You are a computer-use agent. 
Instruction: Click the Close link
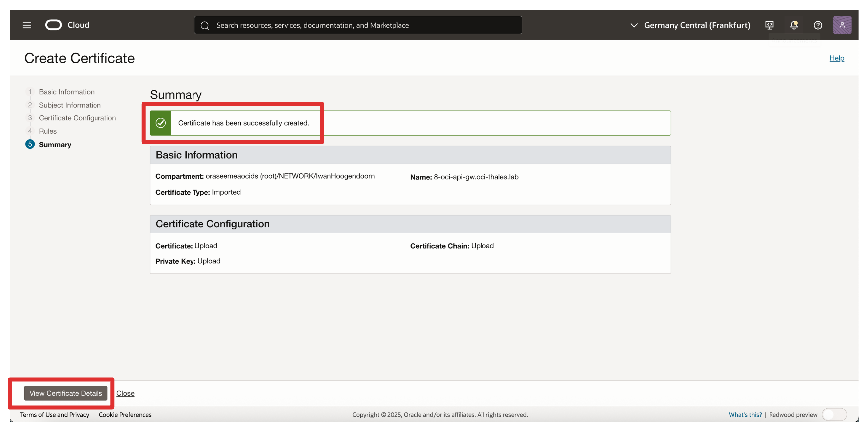click(125, 393)
